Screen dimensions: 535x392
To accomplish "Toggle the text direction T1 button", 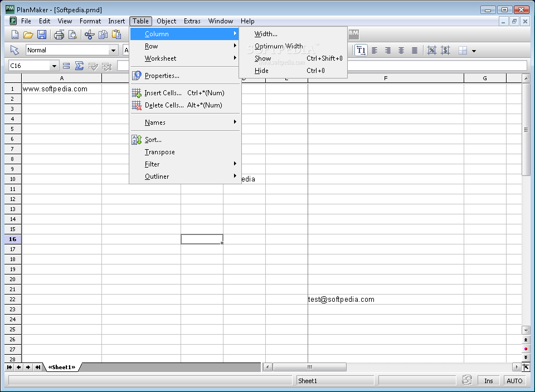I will pos(361,50).
